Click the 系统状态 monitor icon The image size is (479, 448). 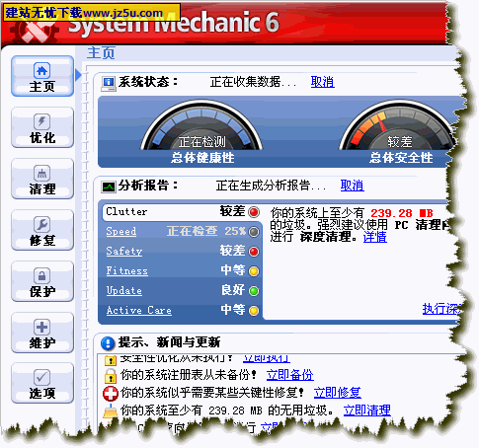[109, 84]
